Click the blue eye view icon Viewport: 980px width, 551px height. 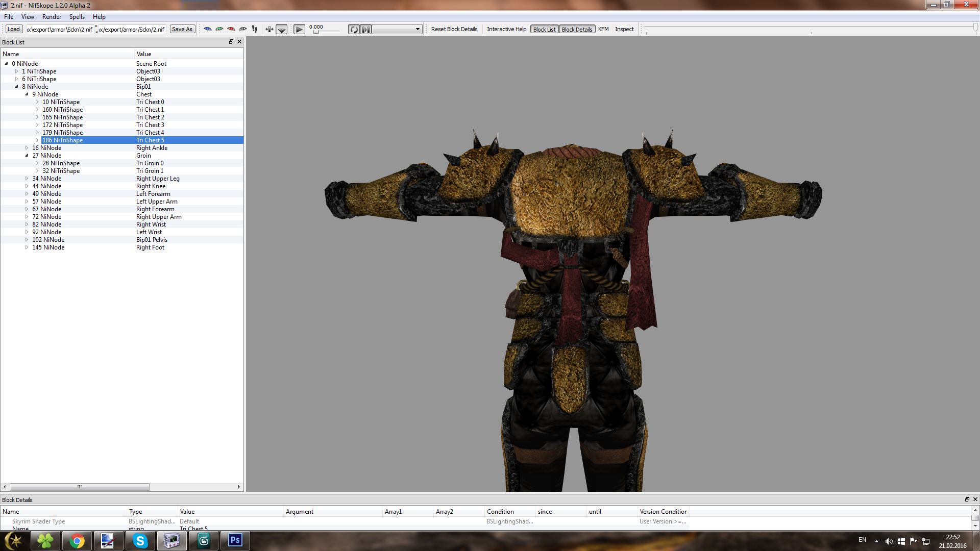point(208,29)
